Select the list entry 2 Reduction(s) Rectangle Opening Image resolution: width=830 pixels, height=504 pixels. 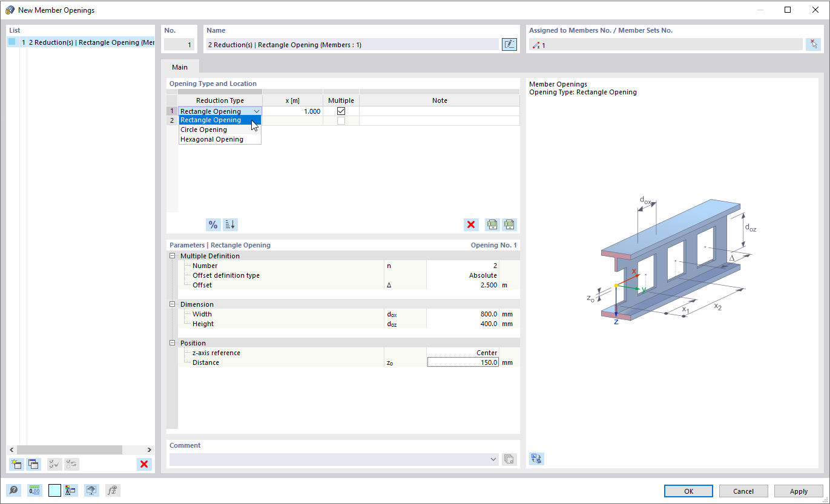[x=81, y=42]
